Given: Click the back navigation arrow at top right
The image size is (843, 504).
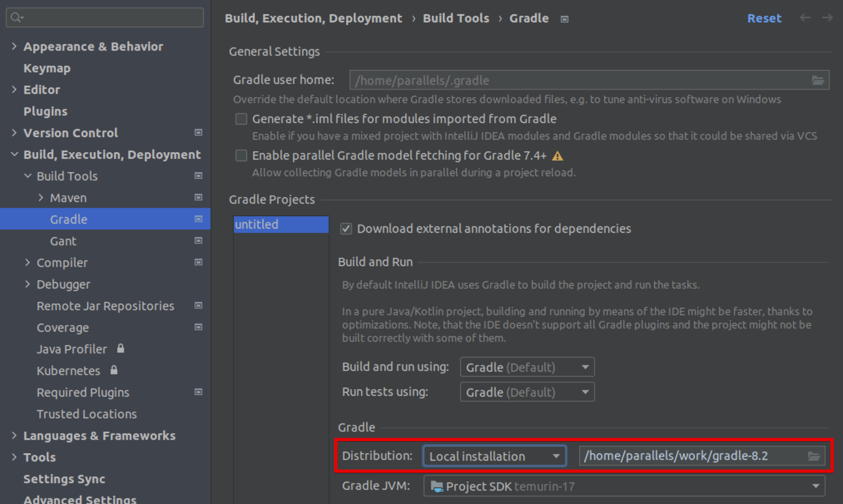Looking at the screenshot, I should (x=806, y=18).
